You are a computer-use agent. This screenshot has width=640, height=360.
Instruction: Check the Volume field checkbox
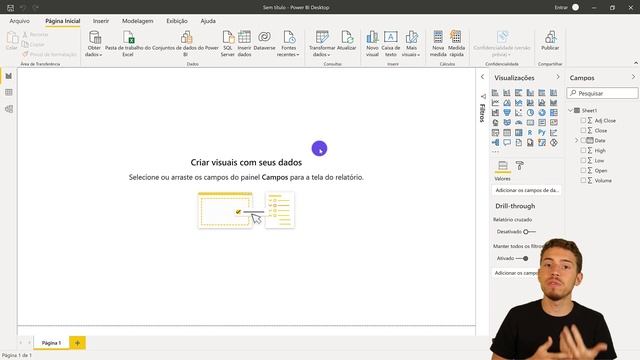[x=583, y=180]
